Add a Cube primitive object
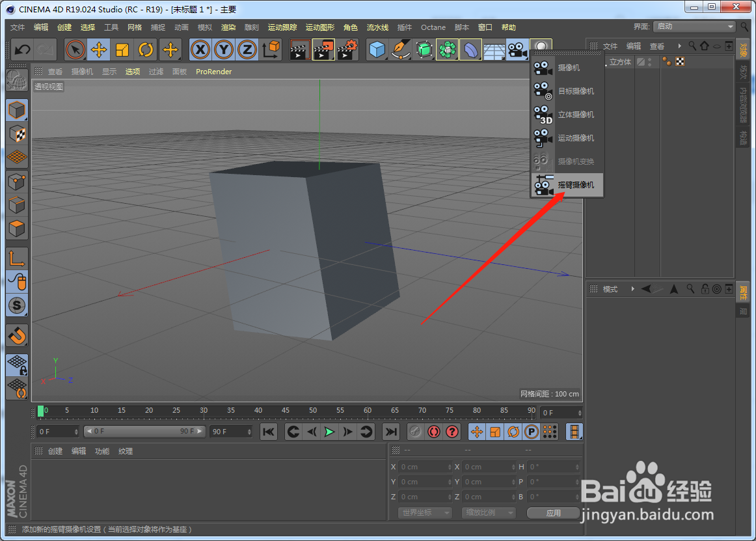This screenshot has width=756, height=541. (377, 49)
